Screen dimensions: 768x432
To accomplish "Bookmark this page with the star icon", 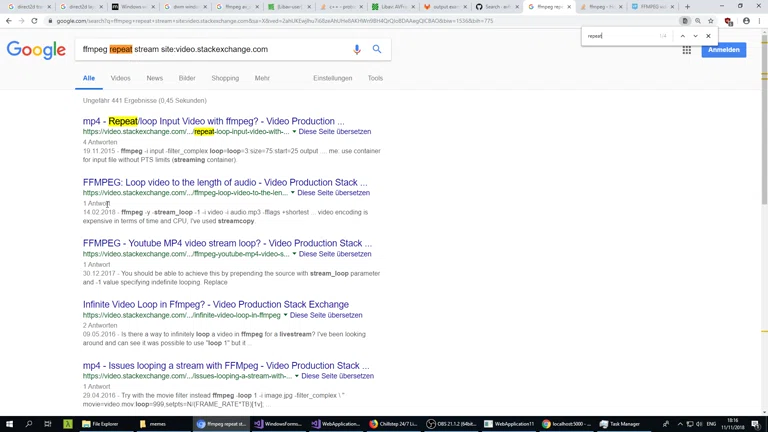I will coord(711,21).
